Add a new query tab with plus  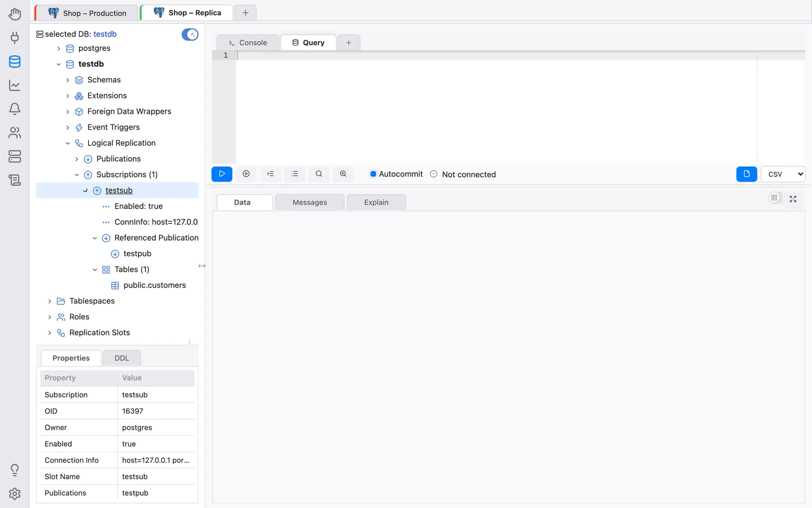click(349, 42)
